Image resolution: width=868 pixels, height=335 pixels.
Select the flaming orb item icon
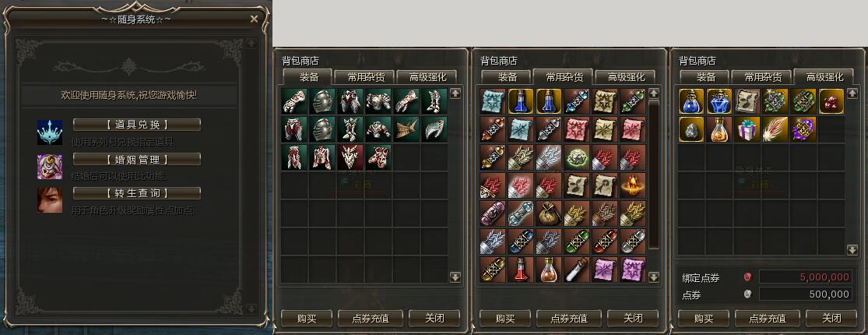(x=632, y=185)
